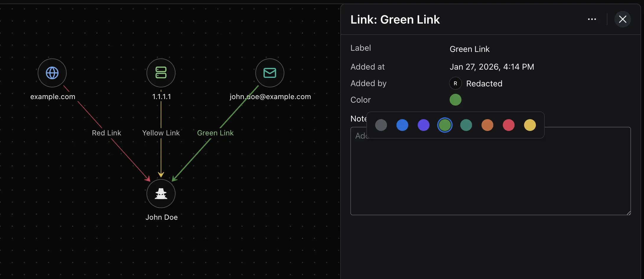Click the Green Link label value

(x=469, y=49)
